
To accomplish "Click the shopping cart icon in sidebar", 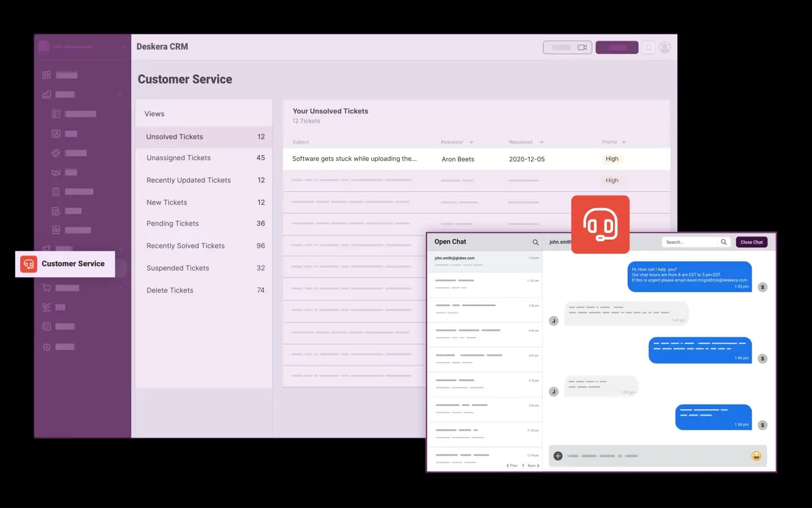I will (47, 288).
